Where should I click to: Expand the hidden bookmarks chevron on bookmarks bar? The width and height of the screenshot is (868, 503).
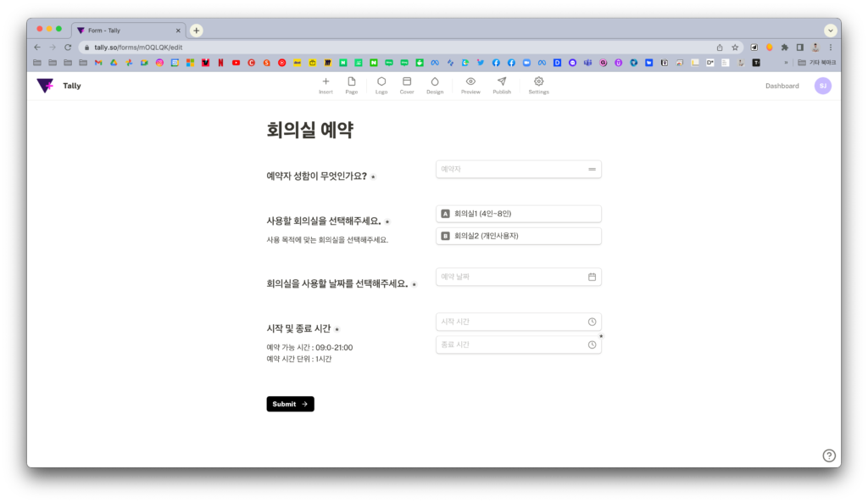pyautogui.click(x=786, y=62)
